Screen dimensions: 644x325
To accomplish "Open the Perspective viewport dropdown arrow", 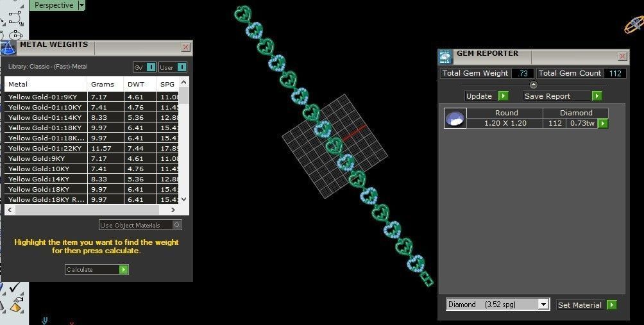I will [x=81, y=5].
